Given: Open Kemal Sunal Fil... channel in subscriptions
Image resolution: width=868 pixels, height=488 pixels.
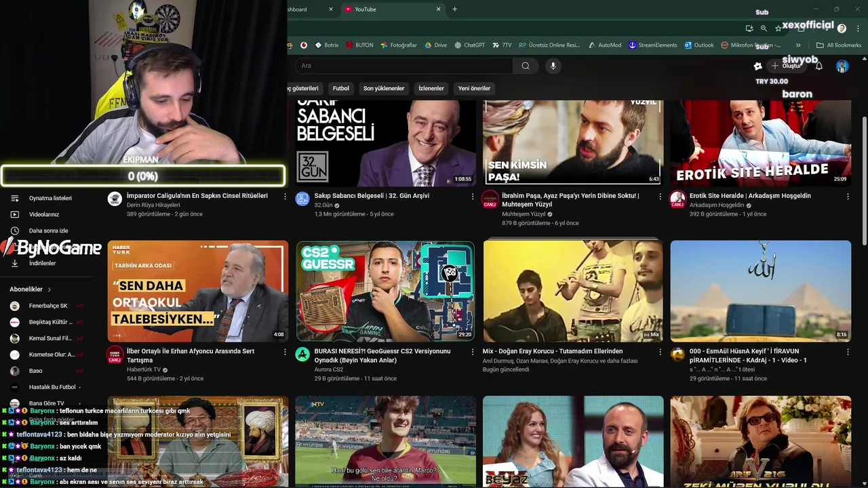Looking at the screenshot, I should (x=46, y=338).
